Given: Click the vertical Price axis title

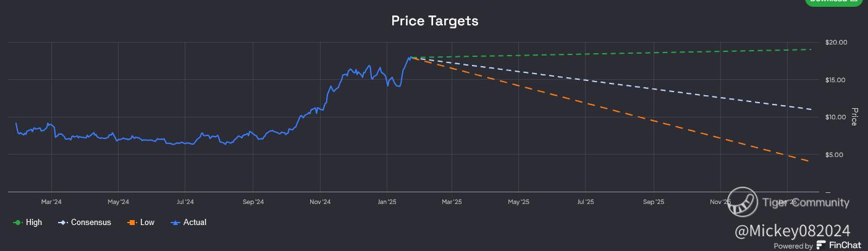Looking at the screenshot, I should [x=854, y=117].
